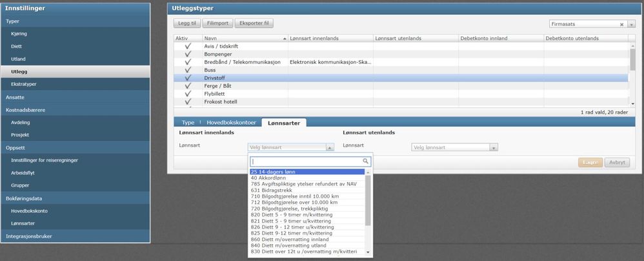Click Elektronisk kommunikasjon cell in Bredbånd row
Screen dimensions: 644x261
click(x=330, y=62)
